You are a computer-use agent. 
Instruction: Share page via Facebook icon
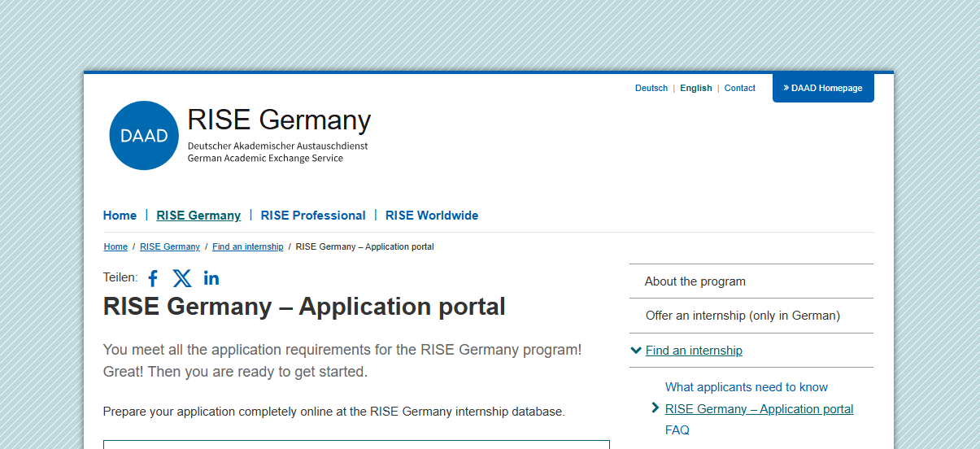point(153,278)
